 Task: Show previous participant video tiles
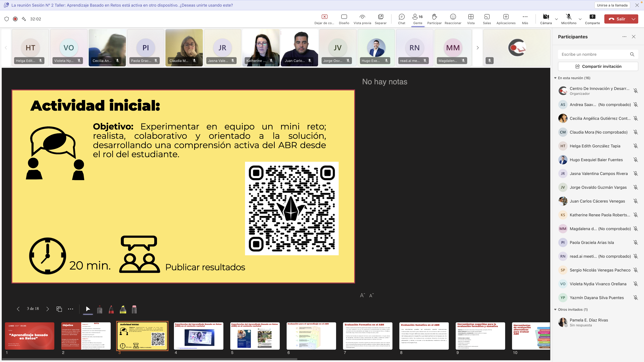[6, 48]
